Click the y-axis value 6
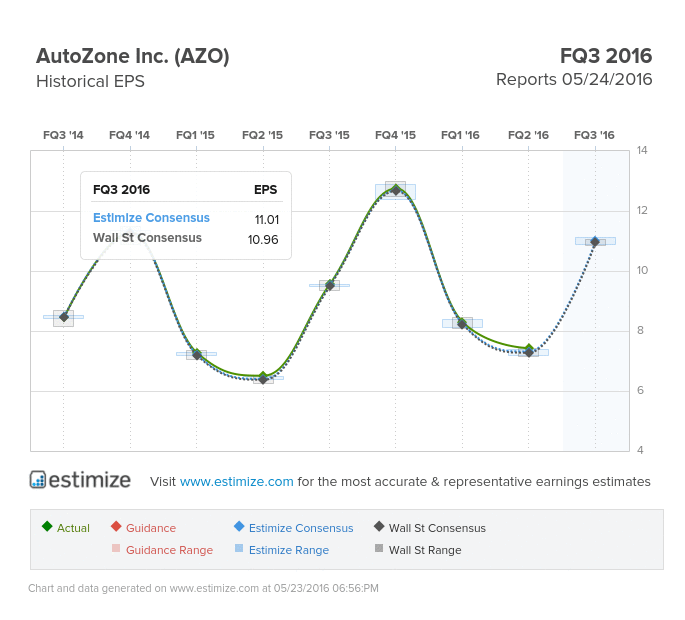 640,390
